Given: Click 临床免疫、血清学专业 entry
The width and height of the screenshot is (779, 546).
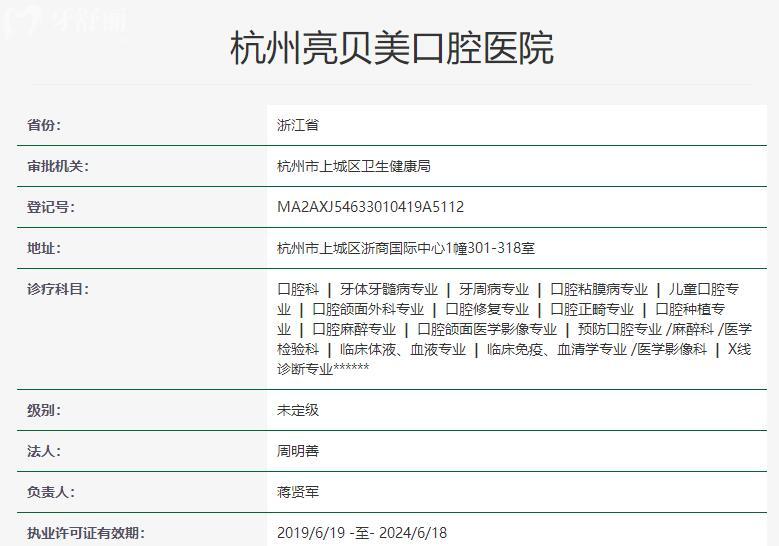Looking at the screenshot, I should coord(557,349).
